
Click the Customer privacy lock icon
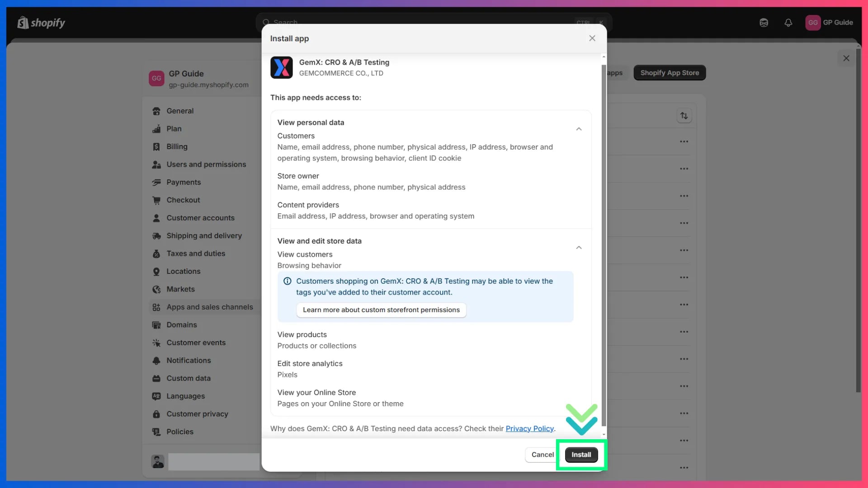(x=156, y=414)
